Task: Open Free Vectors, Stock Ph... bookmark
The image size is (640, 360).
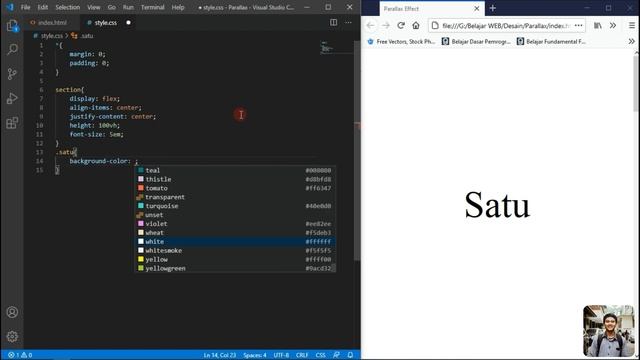Action: pos(401,41)
